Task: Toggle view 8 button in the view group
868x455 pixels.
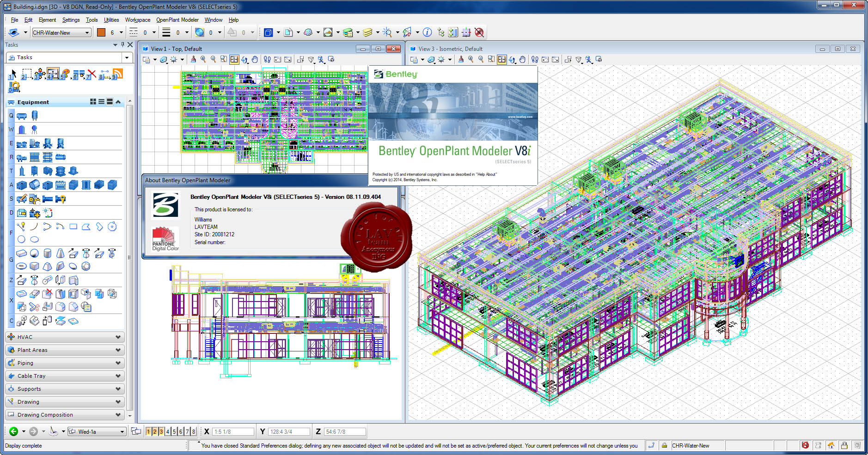Action: 194,431
